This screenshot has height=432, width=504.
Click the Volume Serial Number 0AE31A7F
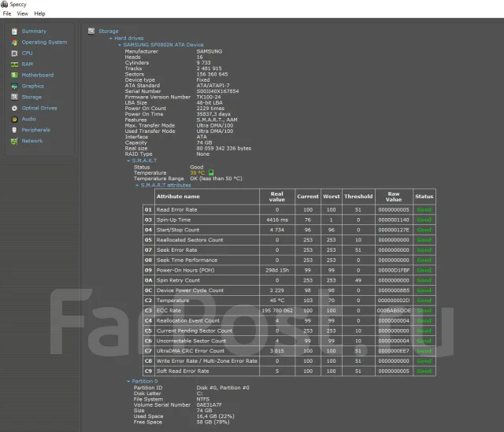coord(209,405)
